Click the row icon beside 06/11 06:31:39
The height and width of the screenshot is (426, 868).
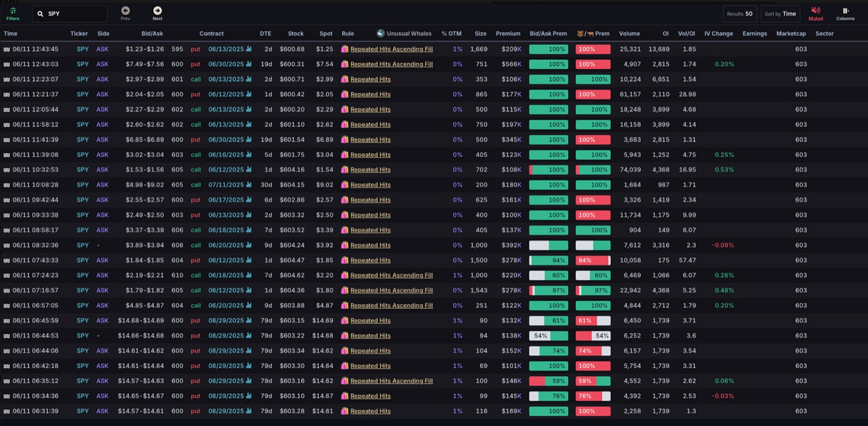pos(7,411)
